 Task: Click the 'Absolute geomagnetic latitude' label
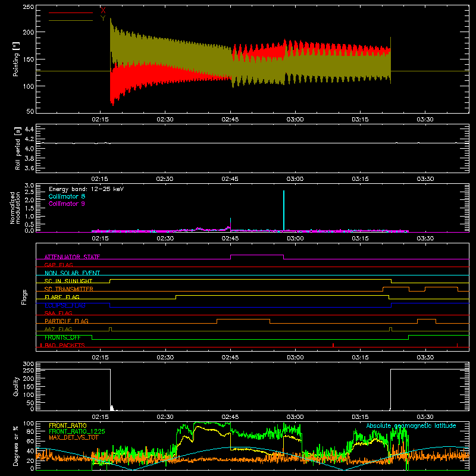(x=411, y=425)
